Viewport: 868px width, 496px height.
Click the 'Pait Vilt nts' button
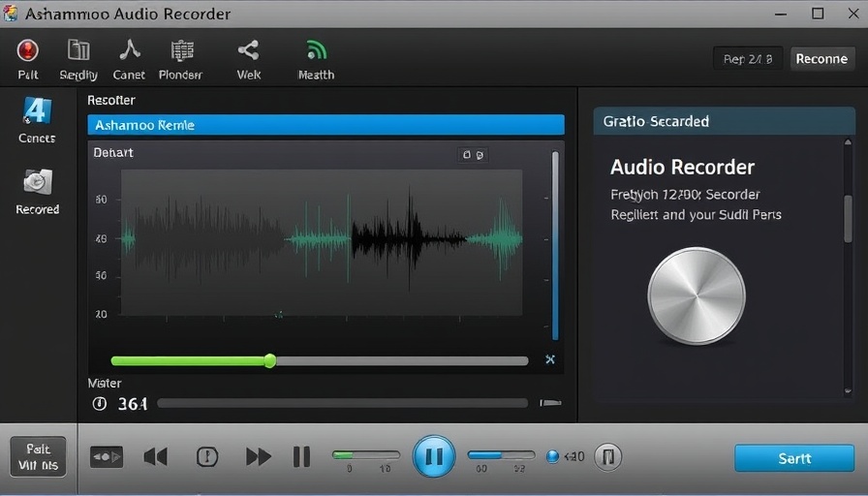pos(38,456)
